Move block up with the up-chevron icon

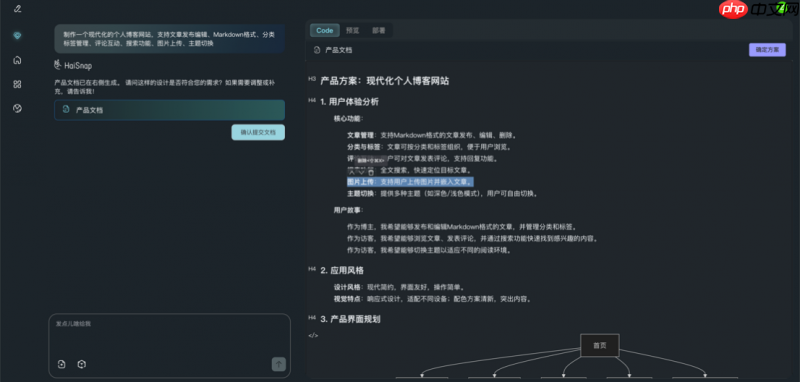pyautogui.click(x=352, y=172)
